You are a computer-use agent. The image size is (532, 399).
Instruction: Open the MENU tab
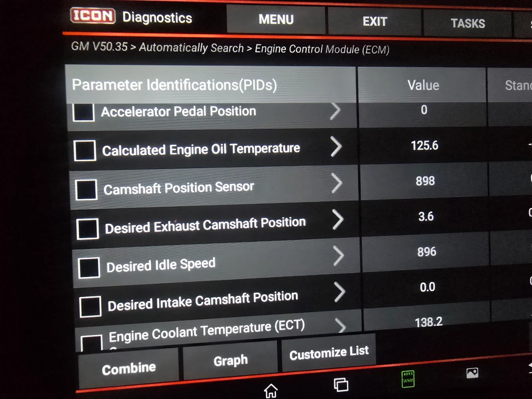coord(276,19)
